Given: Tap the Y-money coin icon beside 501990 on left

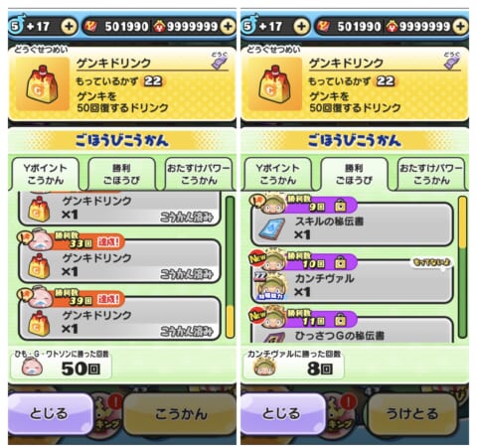Looking at the screenshot, I should 90,26.
